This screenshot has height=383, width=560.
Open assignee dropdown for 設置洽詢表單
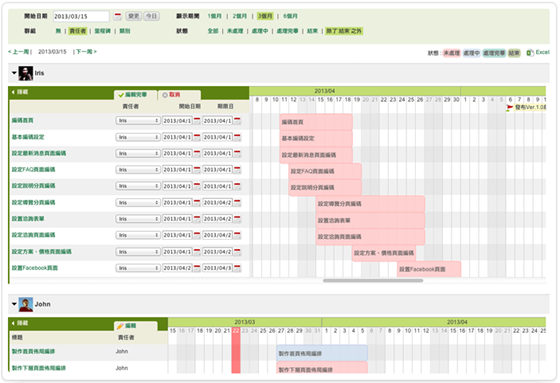click(x=138, y=219)
